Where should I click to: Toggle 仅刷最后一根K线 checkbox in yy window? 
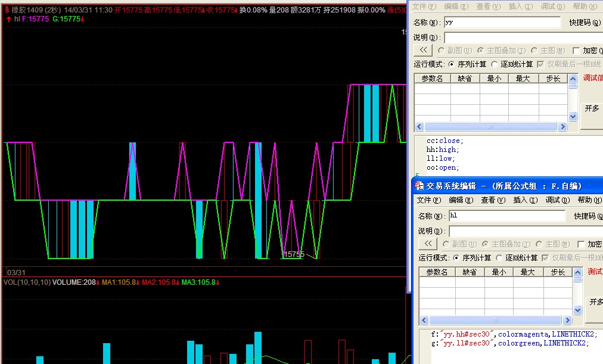coord(540,64)
